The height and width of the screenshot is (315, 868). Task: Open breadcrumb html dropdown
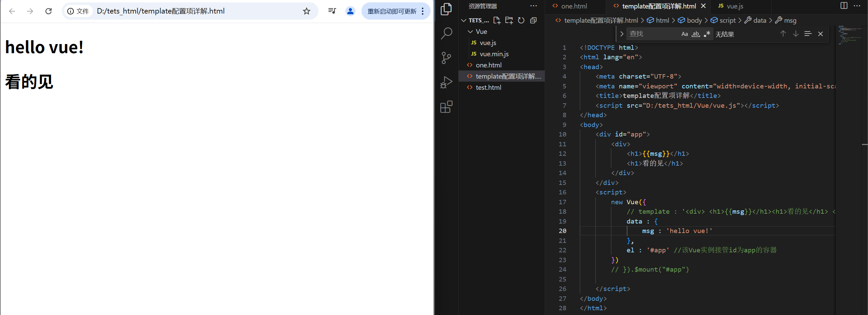(658, 20)
